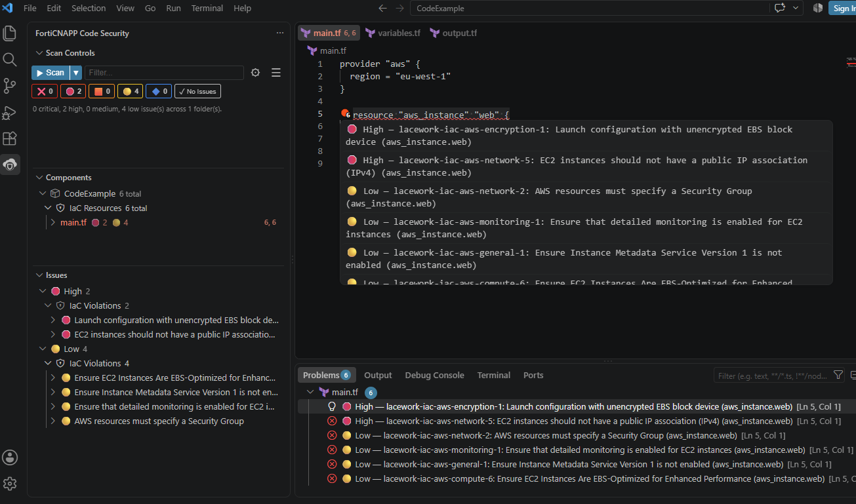Click the VS Code logo icon
Image resolution: width=856 pixels, height=504 pixels.
click(8, 9)
